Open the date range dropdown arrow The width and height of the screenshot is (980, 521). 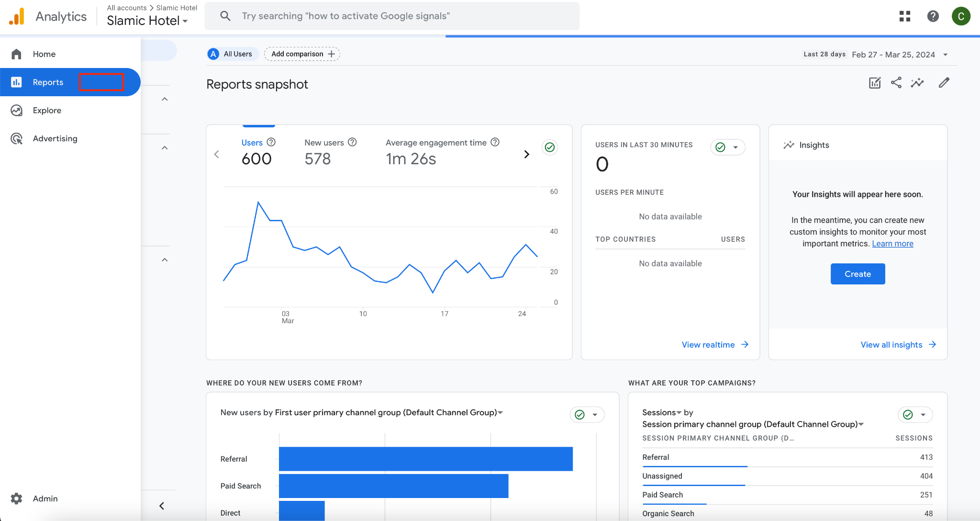point(946,55)
